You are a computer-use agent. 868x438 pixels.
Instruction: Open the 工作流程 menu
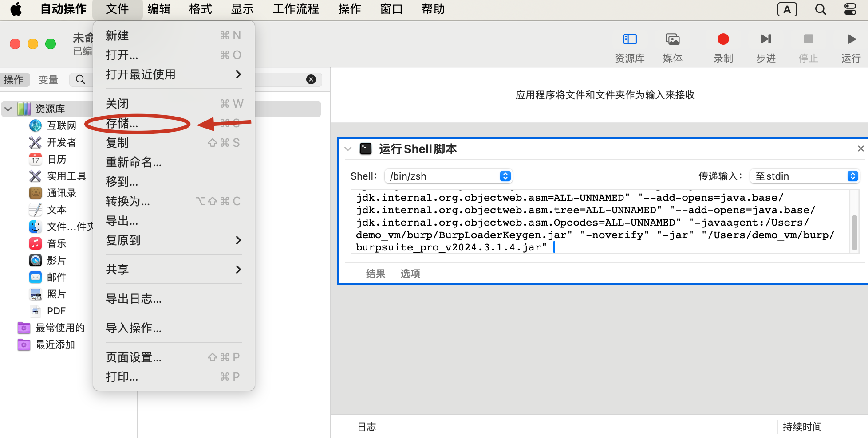[296, 9]
